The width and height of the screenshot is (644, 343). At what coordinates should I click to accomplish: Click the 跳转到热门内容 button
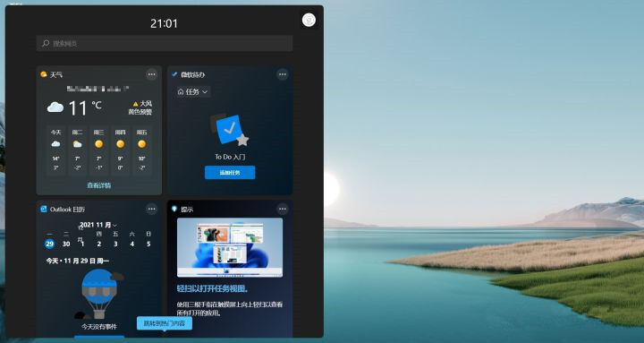(165, 323)
